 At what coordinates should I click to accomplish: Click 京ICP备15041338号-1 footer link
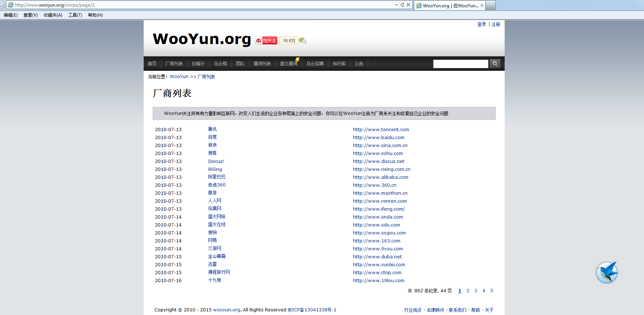click(x=312, y=310)
